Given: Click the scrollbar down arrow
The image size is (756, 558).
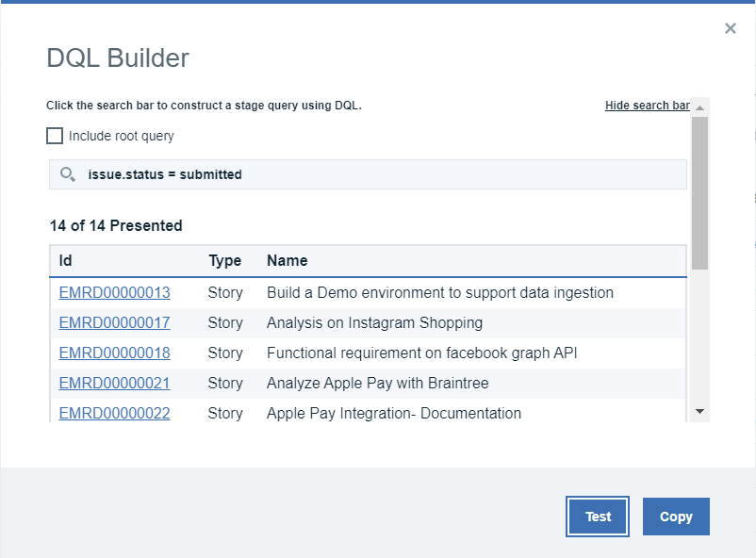Looking at the screenshot, I should (x=699, y=412).
